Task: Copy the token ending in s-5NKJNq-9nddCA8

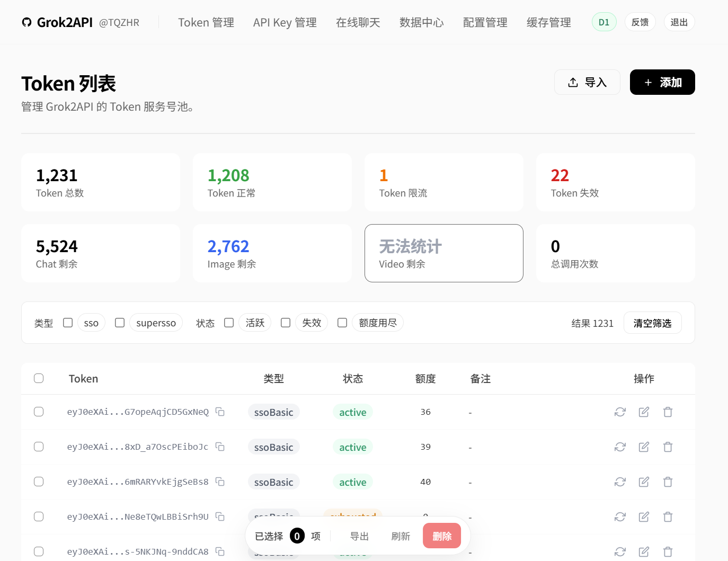Action: pos(220,551)
